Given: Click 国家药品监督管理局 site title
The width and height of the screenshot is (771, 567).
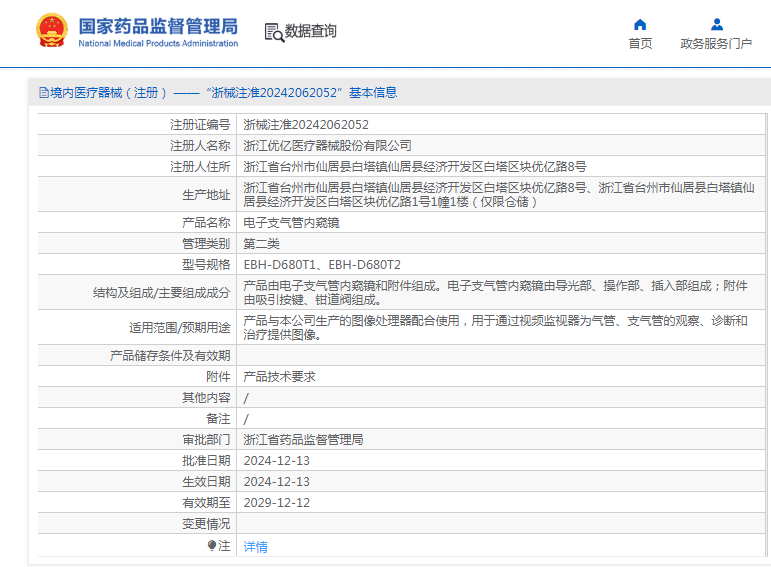Looking at the screenshot, I should [158, 26].
